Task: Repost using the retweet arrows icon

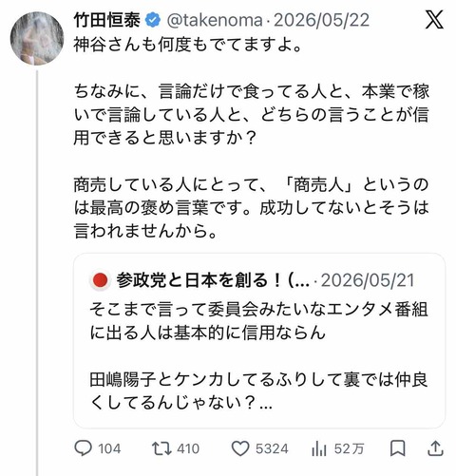Action: pos(161,448)
